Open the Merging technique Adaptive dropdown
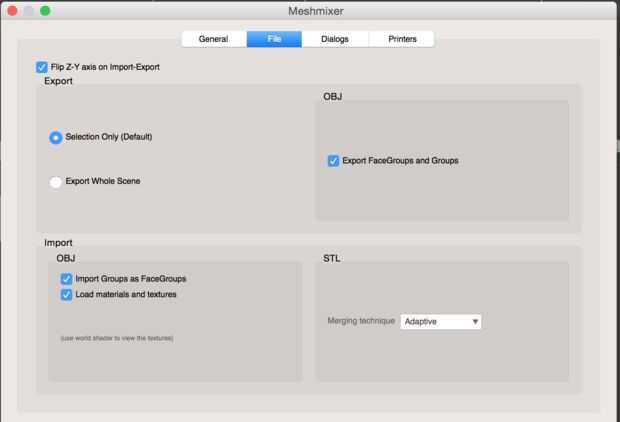This screenshot has height=422, width=620. click(x=441, y=322)
